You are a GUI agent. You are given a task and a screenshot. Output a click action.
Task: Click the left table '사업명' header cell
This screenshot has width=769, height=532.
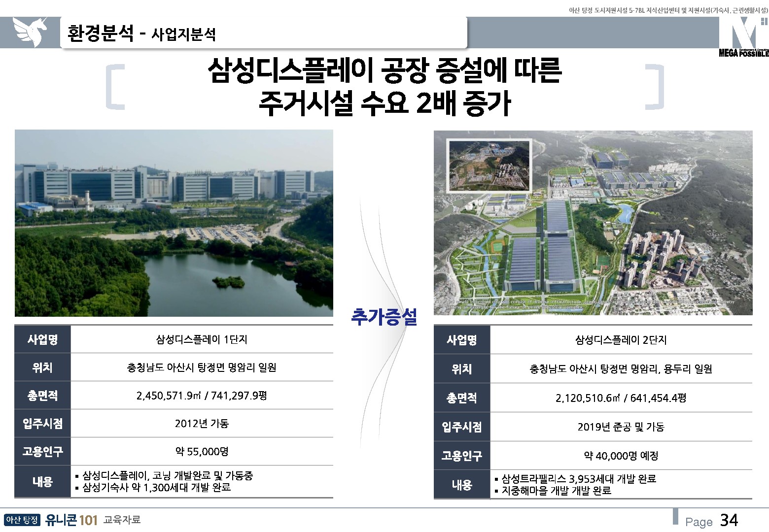click(x=43, y=339)
